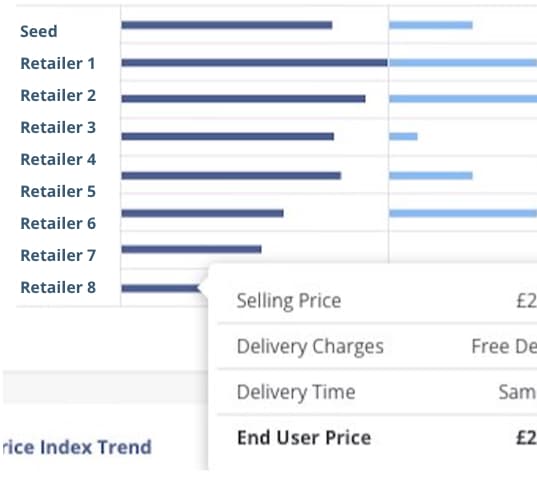Screen dimensions: 537x477
Task: Select the Retailer 2 label
Action: click(58, 96)
